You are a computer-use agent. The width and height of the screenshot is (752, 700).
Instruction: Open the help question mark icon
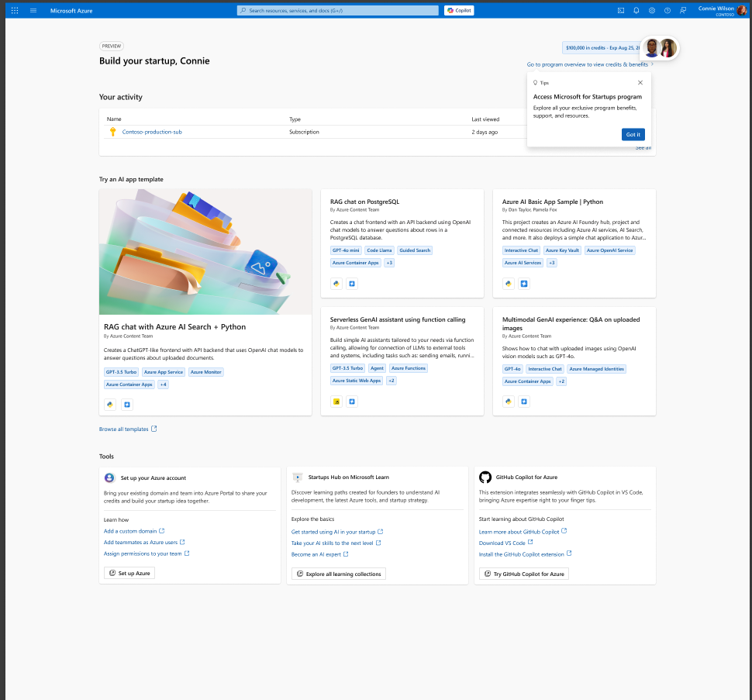(x=667, y=11)
